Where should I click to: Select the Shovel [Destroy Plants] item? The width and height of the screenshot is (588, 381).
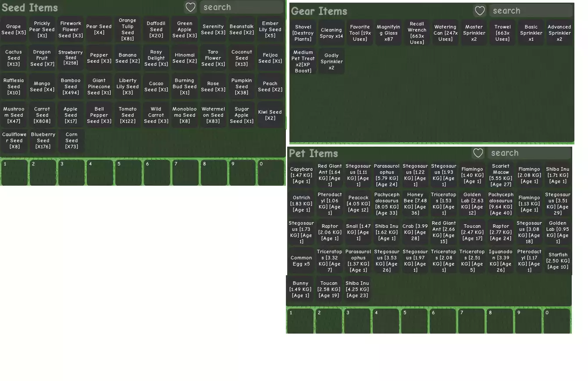[303, 33]
